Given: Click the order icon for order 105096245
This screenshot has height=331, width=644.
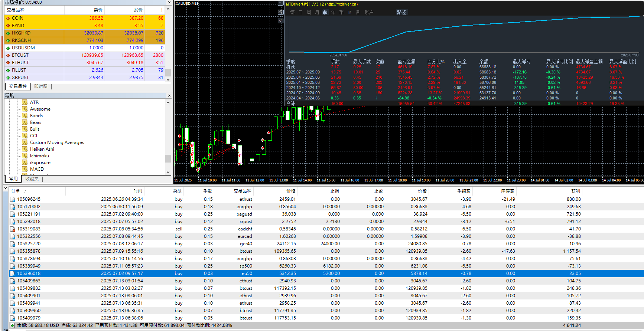Looking at the screenshot, I should pos(13,199).
